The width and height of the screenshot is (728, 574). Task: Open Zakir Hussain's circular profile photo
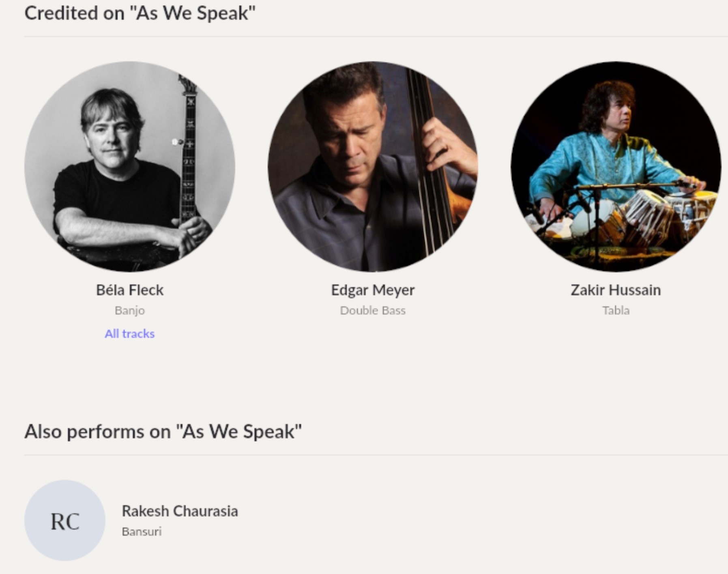(615, 166)
